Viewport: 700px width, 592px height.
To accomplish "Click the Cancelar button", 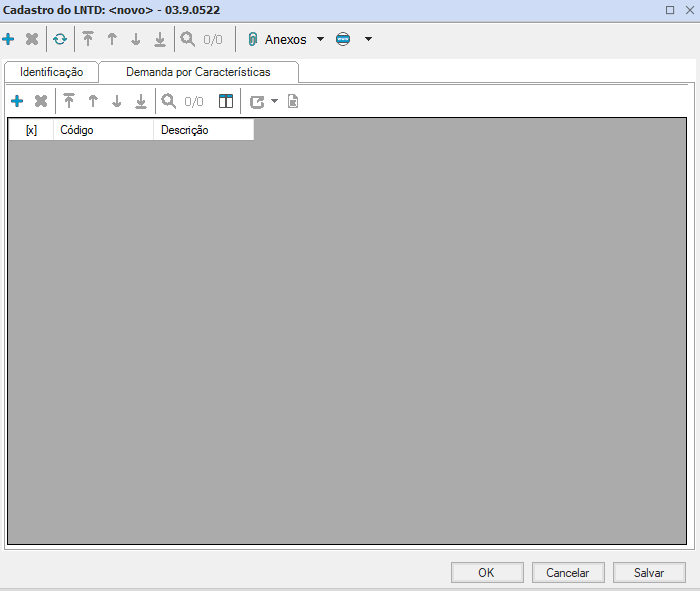I will tap(568, 573).
